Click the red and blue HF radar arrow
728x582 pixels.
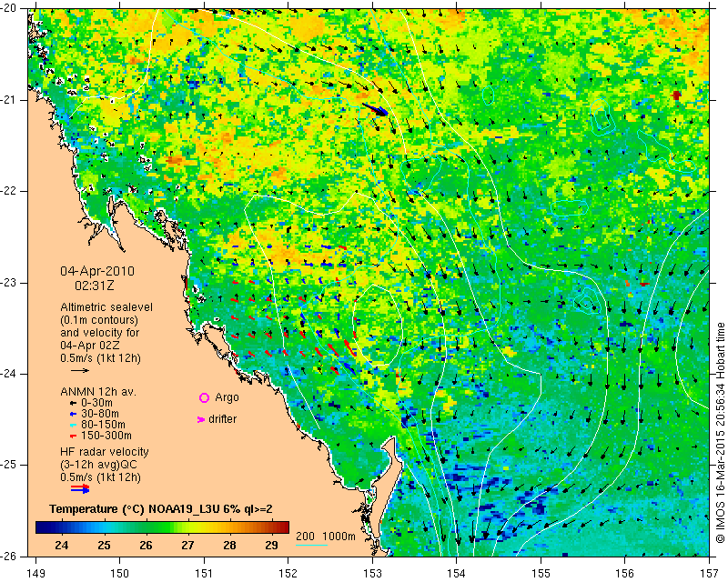80,488
